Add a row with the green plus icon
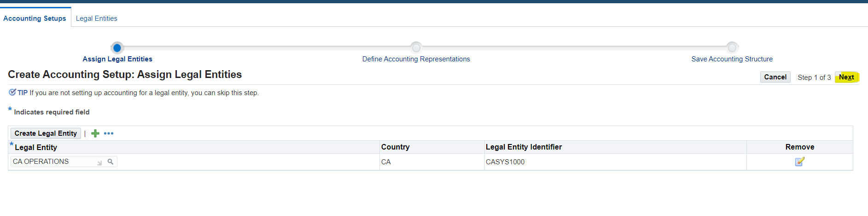Screen dimensions: 868x216 point(95,133)
